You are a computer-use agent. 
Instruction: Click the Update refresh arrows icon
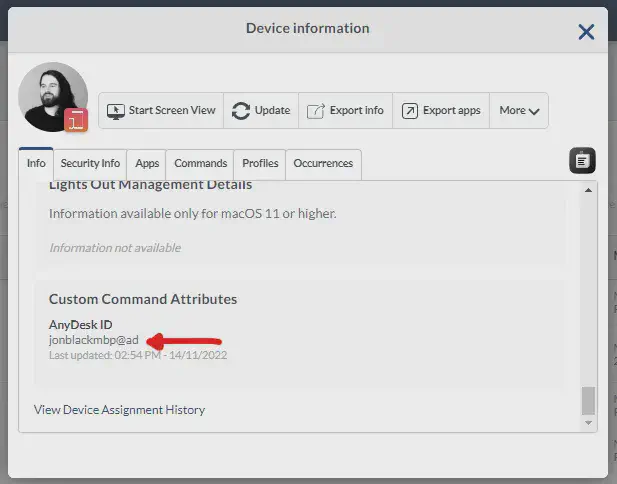241,110
